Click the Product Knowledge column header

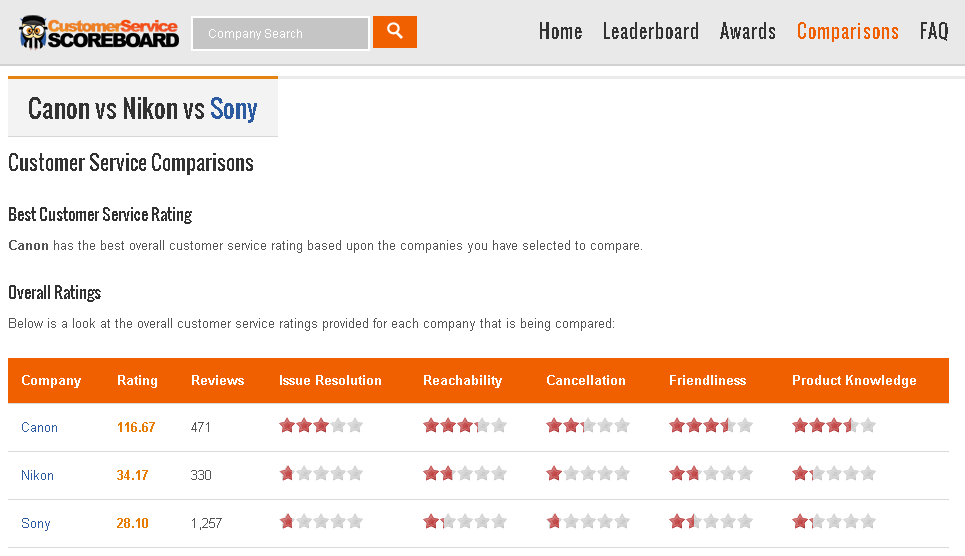[854, 381]
